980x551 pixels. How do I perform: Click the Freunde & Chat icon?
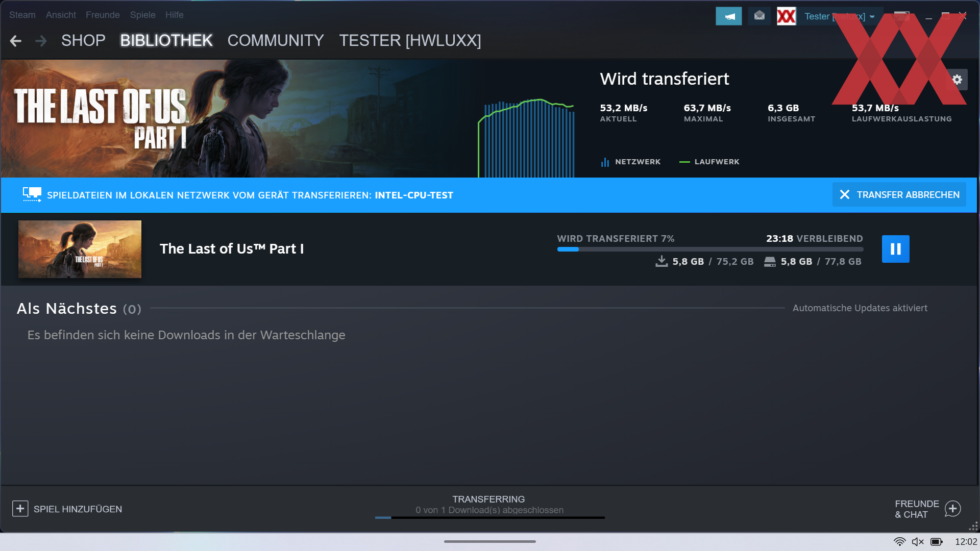(955, 509)
